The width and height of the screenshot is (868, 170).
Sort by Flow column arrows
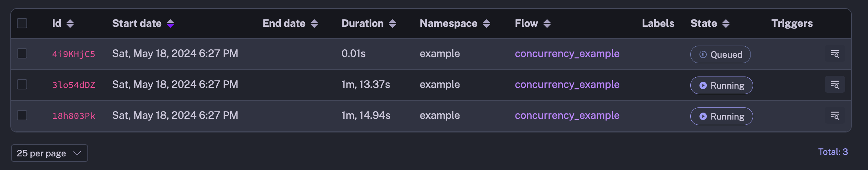tap(547, 24)
